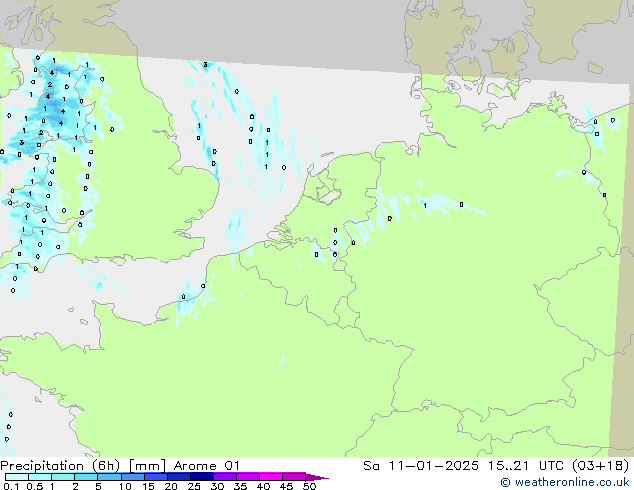The width and height of the screenshot is (634, 490).
Task: Click the 15–20 mm legend color box
Action: tap(156, 477)
